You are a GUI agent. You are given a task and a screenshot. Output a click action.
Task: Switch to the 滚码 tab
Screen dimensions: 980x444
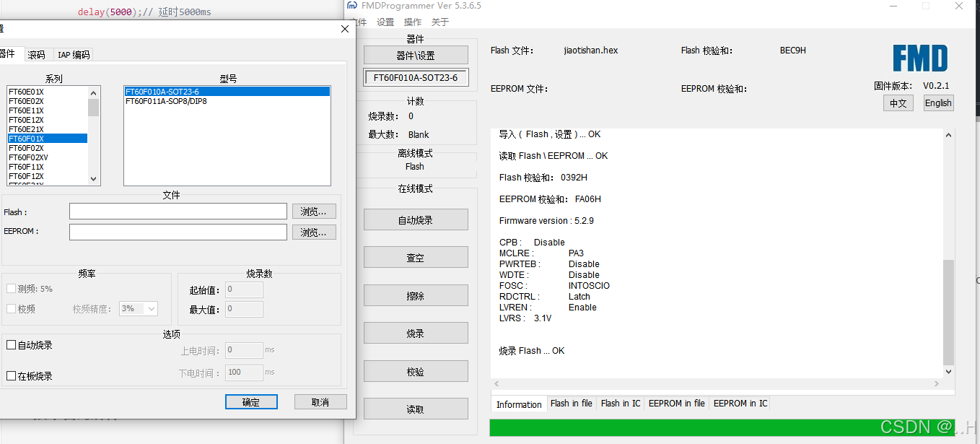(x=37, y=55)
